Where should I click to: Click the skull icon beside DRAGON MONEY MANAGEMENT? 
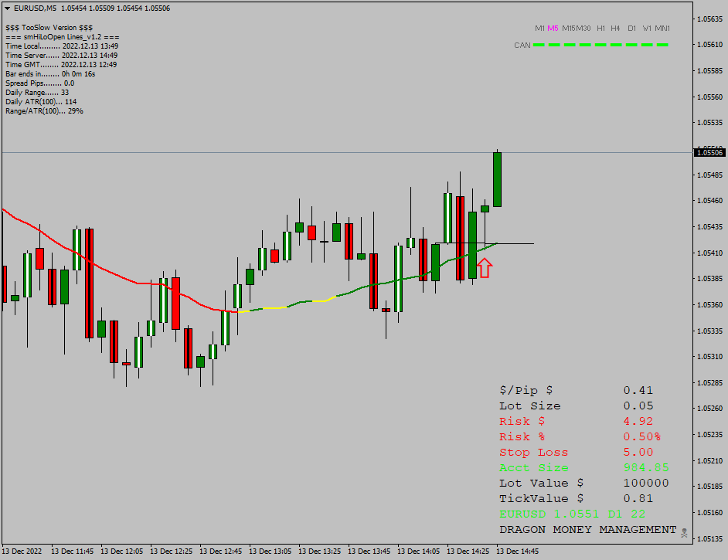coord(684,533)
